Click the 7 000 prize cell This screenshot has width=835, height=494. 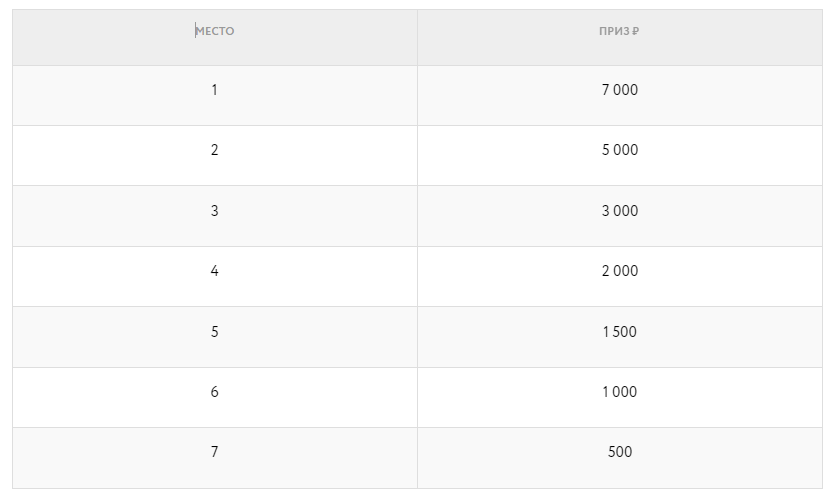pyautogui.click(x=620, y=90)
